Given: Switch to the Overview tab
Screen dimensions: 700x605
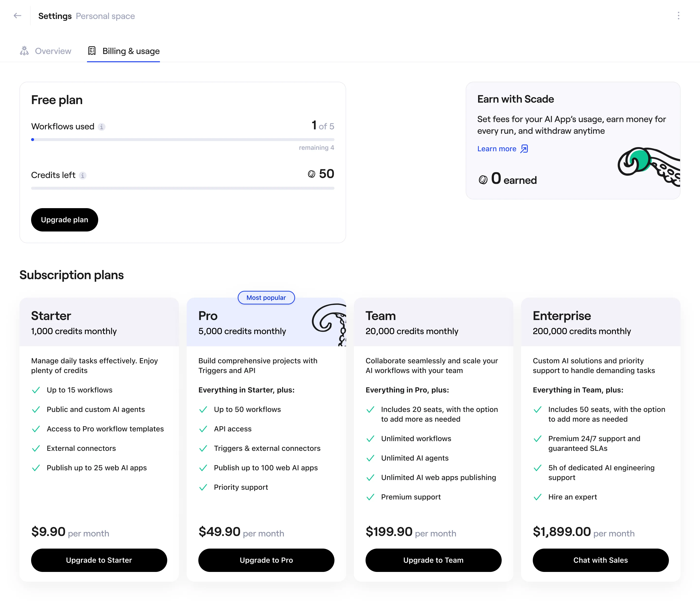Looking at the screenshot, I should point(53,51).
